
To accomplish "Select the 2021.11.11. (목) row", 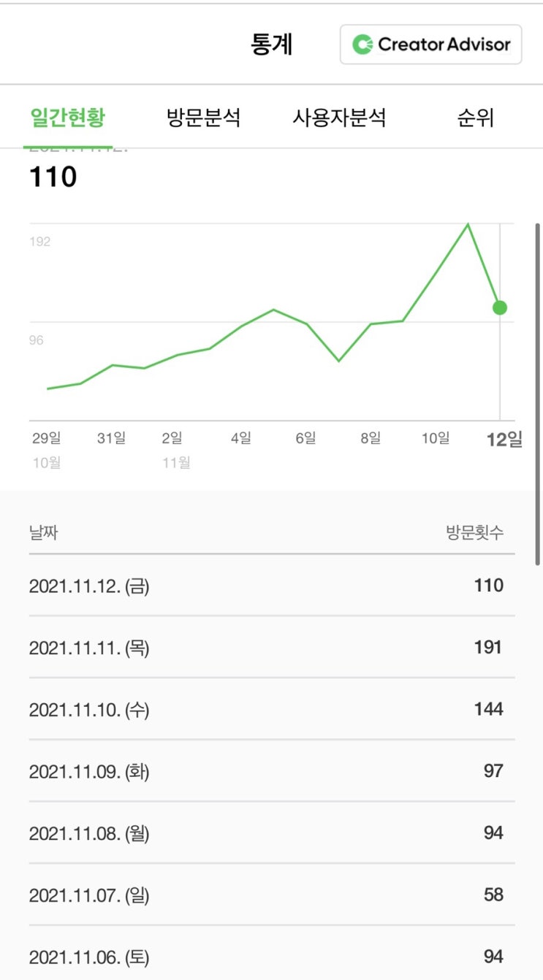I will 272,647.
